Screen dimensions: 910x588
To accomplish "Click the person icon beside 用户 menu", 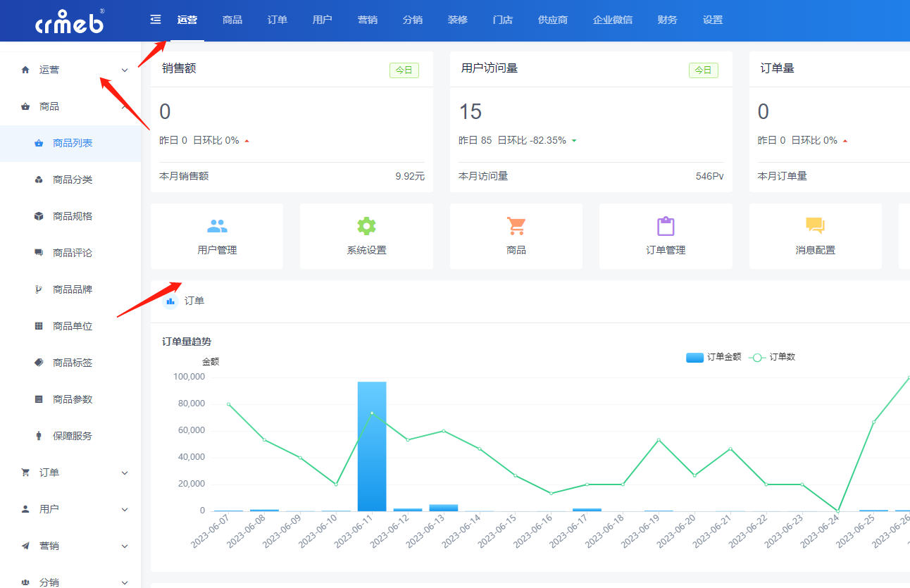I will pos(25,509).
